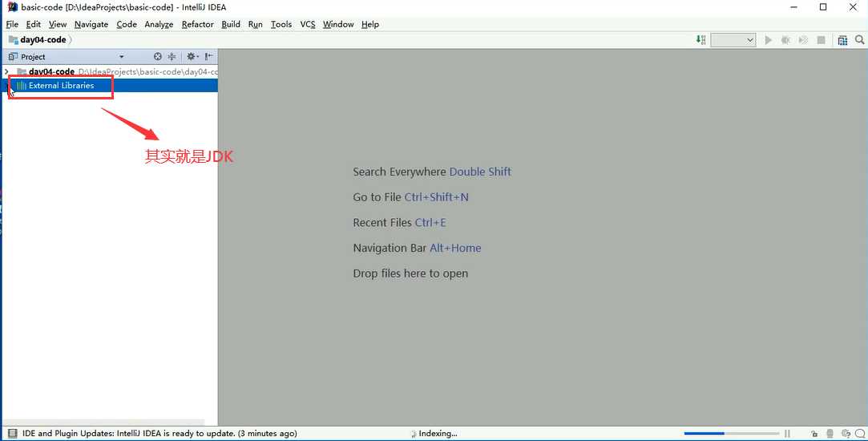868x441 pixels.
Task: Click the Run with Coverage icon
Action: 803,40
